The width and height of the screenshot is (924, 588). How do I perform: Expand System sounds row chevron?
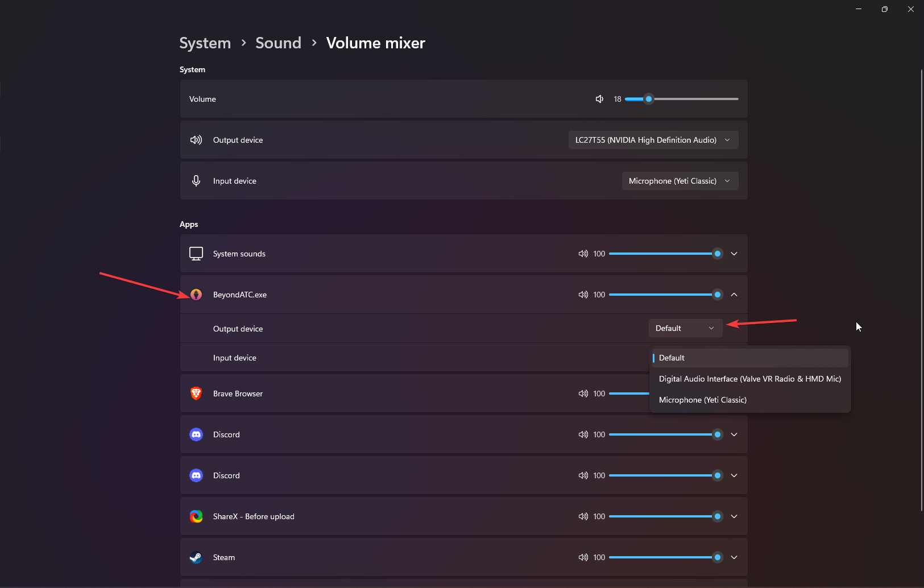(734, 254)
